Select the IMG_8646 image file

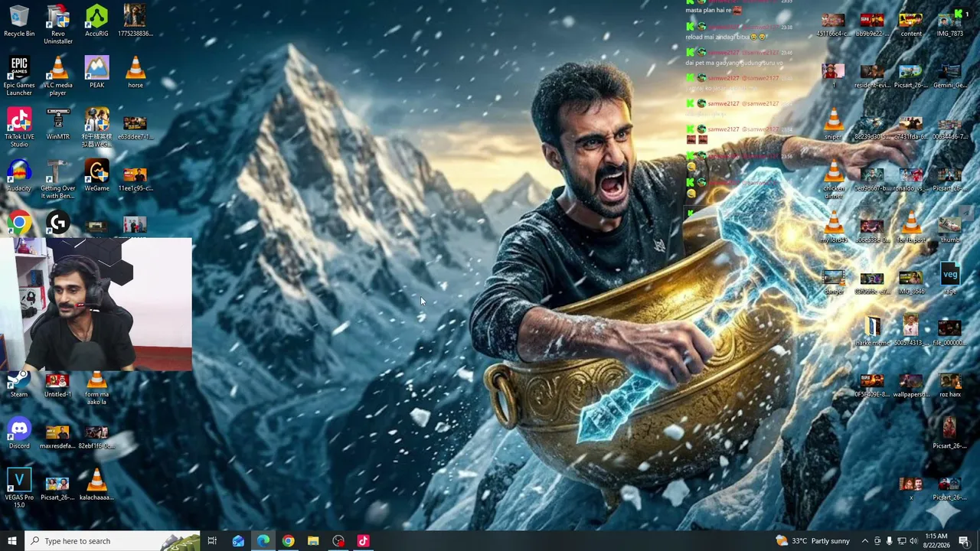911,281
